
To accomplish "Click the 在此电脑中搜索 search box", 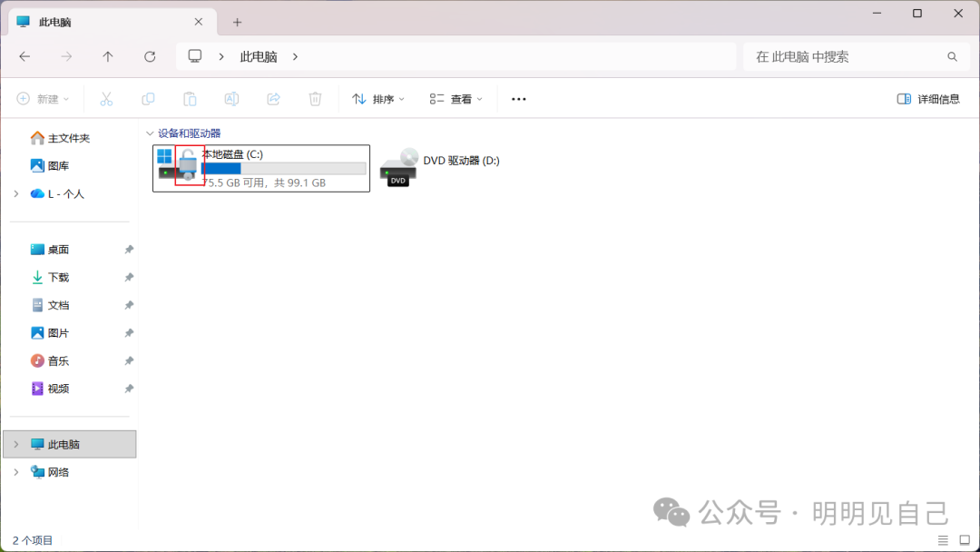I will (x=844, y=56).
